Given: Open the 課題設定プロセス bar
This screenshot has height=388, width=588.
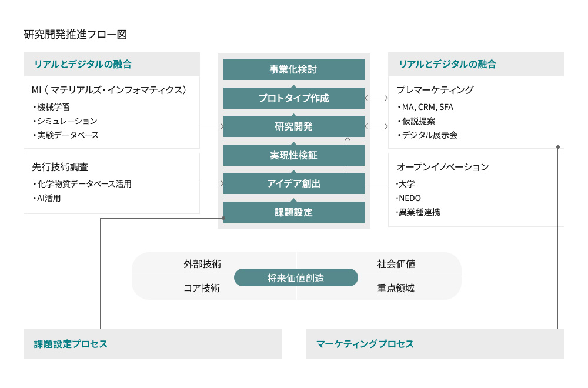Looking at the screenshot, I should tap(153, 344).
